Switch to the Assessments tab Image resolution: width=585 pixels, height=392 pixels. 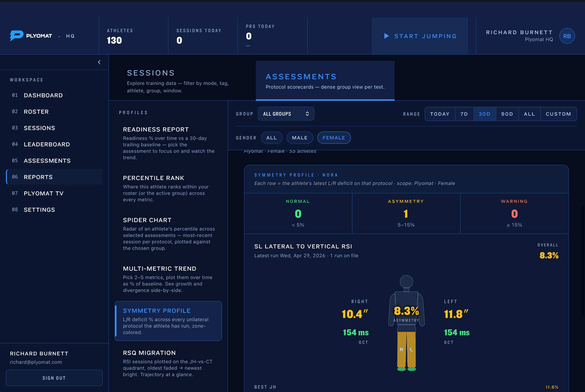[325, 81]
